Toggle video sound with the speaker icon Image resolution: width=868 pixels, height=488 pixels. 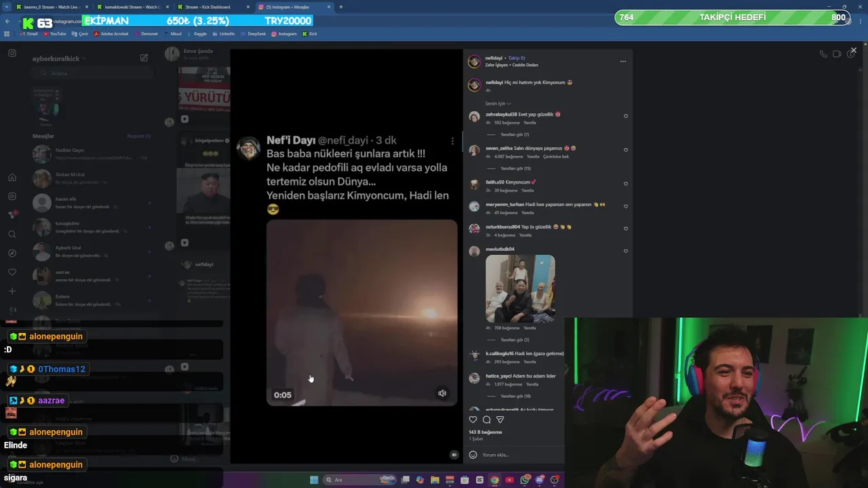pyautogui.click(x=442, y=393)
